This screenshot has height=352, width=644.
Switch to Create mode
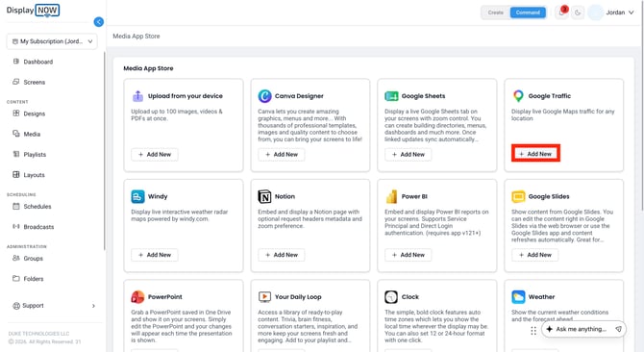click(x=496, y=13)
